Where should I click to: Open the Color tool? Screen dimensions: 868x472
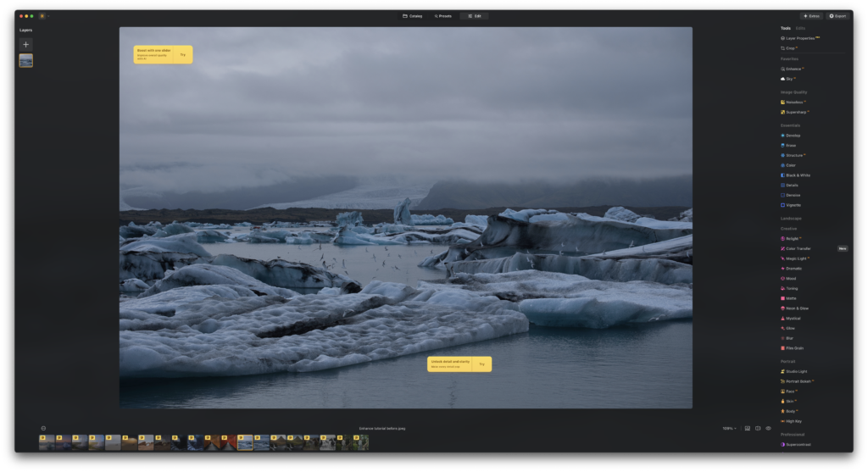point(788,165)
